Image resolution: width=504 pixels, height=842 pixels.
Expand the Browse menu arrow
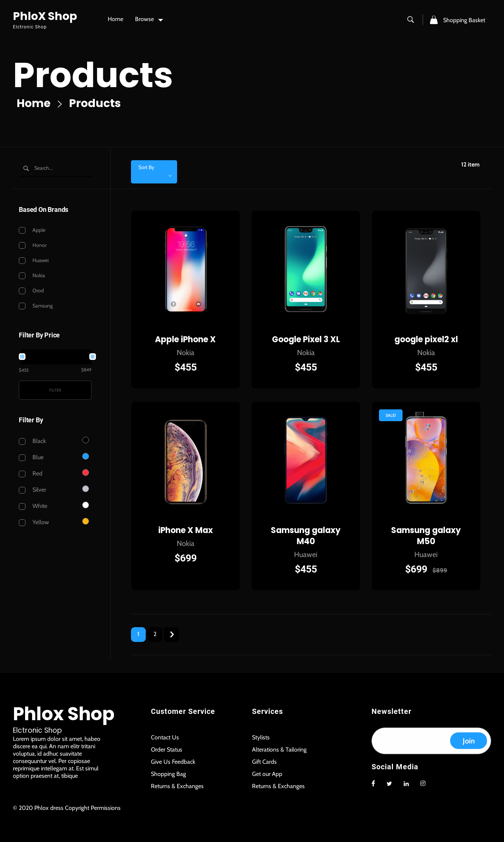(160, 20)
